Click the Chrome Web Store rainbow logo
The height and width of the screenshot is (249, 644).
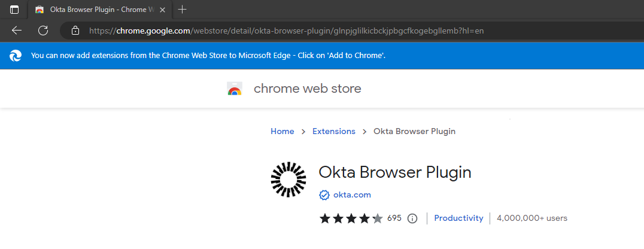[x=235, y=89]
